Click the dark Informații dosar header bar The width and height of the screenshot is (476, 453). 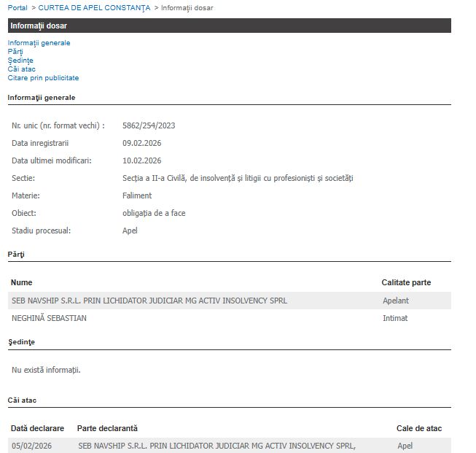tap(229, 26)
